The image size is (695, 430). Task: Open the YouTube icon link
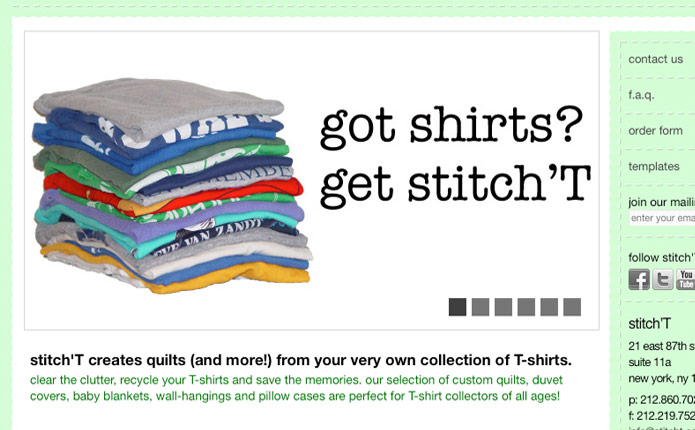click(685, 280)
